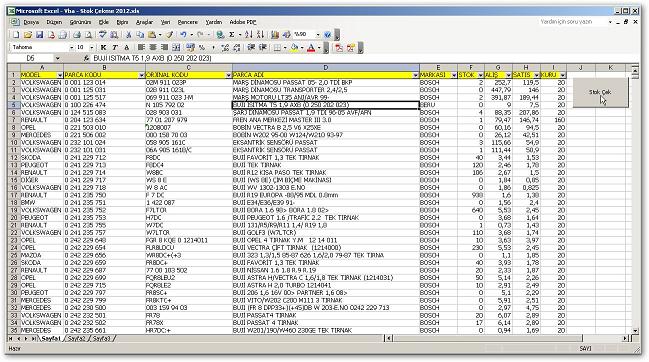Open the STOK filter dropdown
The image size is (649, 362).
coord(481,75)
